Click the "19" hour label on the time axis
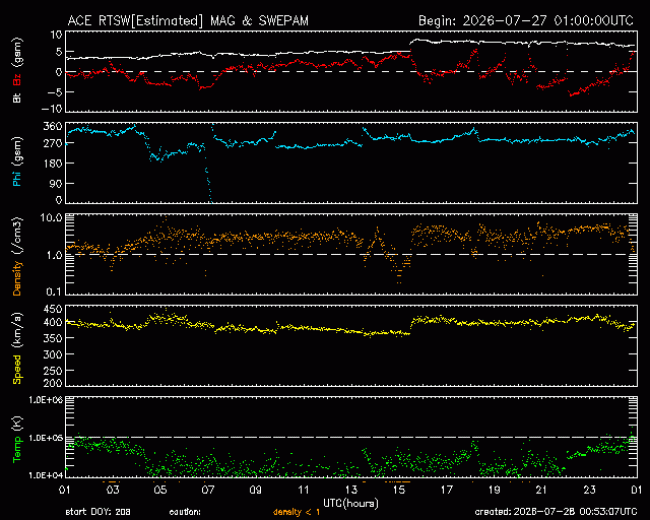Screen dimensions: 650x520 coord(494,490)
